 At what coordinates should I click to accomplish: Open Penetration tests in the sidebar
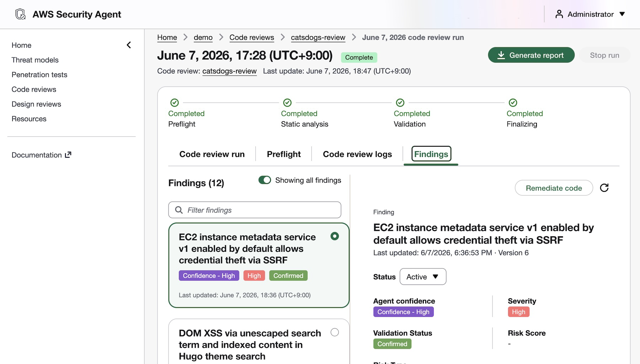click(39, 75)
